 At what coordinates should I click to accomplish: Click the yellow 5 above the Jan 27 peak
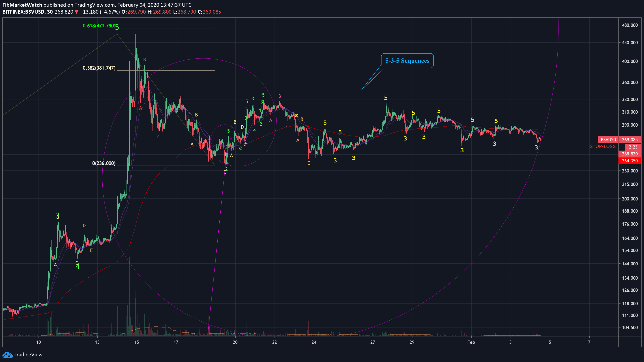click(x=386, y=98)
